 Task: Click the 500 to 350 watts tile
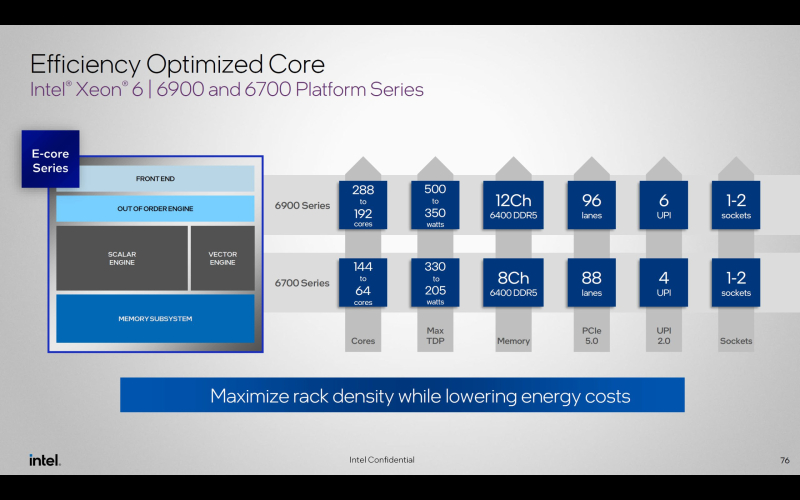(x=435, y=205)
